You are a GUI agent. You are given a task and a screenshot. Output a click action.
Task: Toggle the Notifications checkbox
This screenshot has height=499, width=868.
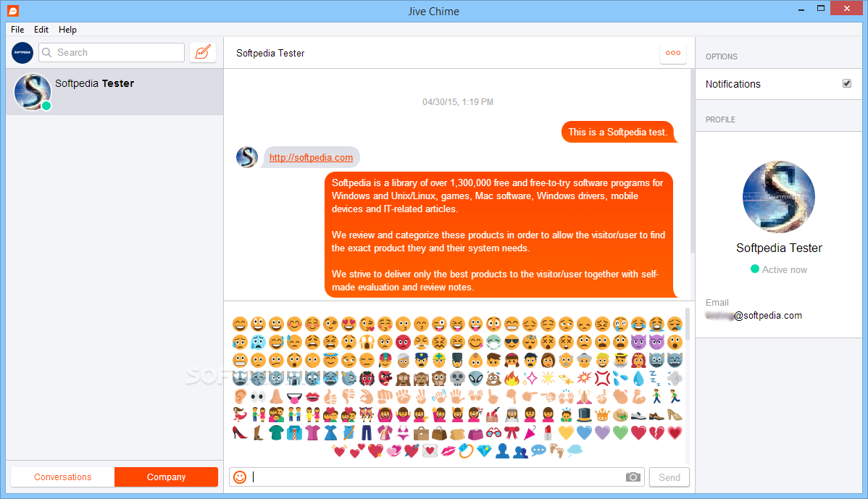[846, 83]
